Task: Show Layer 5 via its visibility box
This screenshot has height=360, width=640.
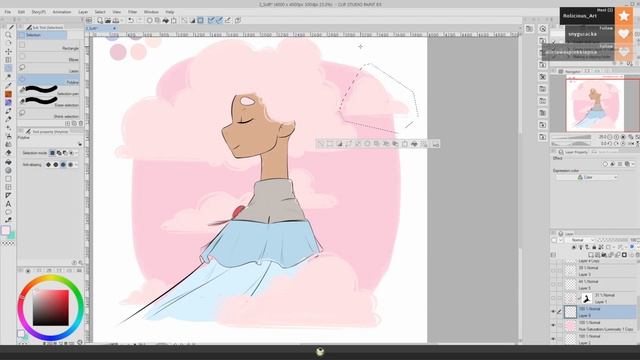Action: click(x=553, y=284)
